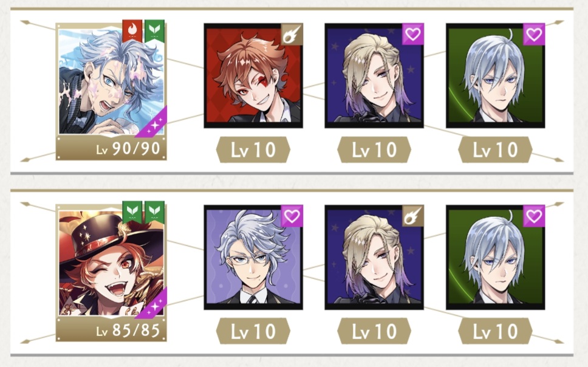
Task: Click the Lv 10 badge under the glasses-wearing buddy
Action: (253, 331)
